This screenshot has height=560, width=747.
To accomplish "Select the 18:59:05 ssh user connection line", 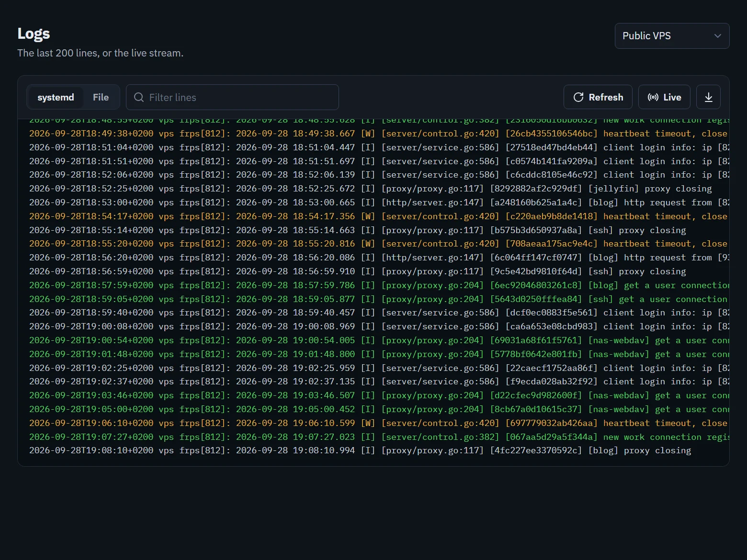I will click(x=378, y=299).
